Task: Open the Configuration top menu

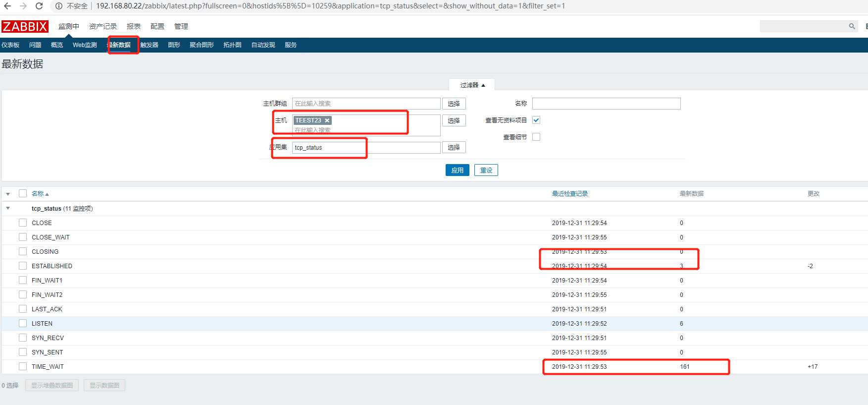Action: coord(157,26)
